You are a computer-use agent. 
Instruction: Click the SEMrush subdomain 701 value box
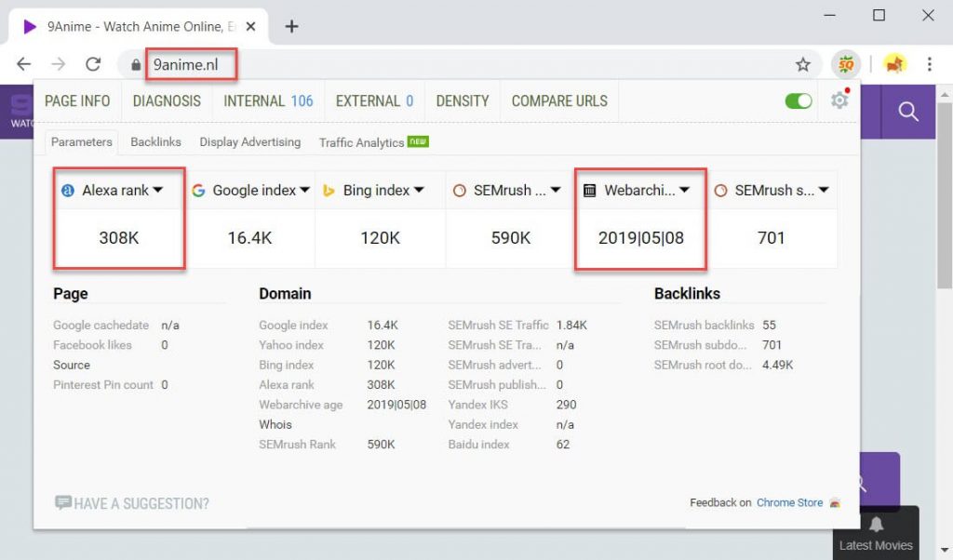tap(772, 238)
